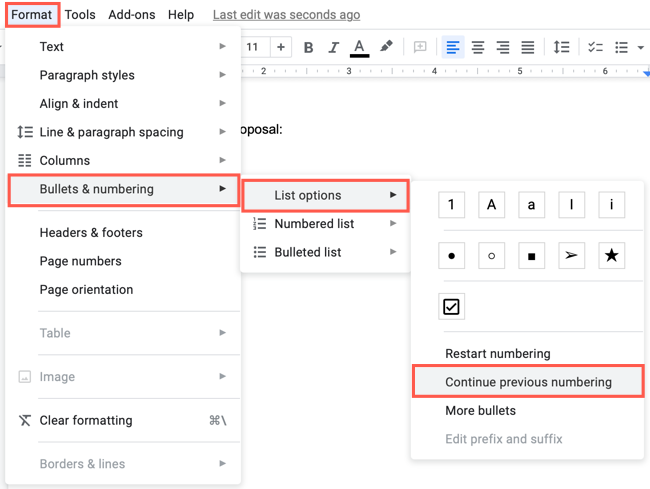Image resolution: width=650 pixels, height=489 pixels.
Task: Select the checkbox list style
Action: click(x=451, y=306)
